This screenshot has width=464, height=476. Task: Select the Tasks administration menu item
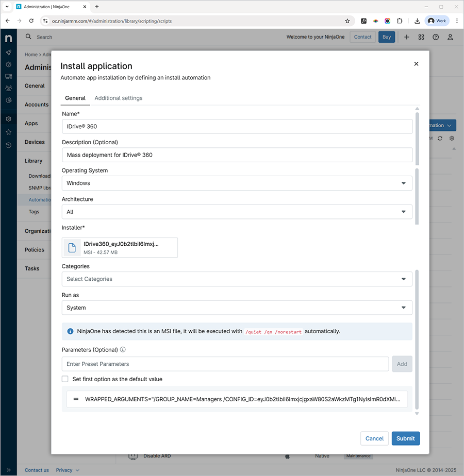pyautogui.click(x=32, y=268)
